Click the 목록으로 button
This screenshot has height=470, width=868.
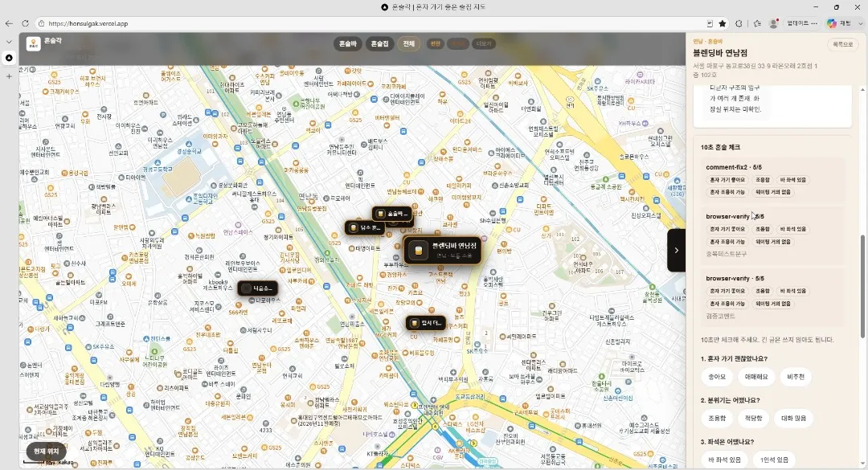[x=842, y=44]
